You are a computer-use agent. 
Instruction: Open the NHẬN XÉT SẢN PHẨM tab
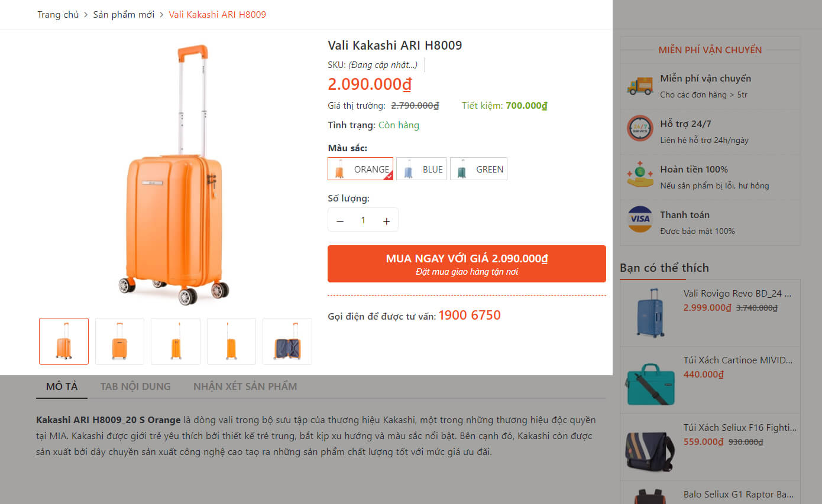click(x=245, y=386)
